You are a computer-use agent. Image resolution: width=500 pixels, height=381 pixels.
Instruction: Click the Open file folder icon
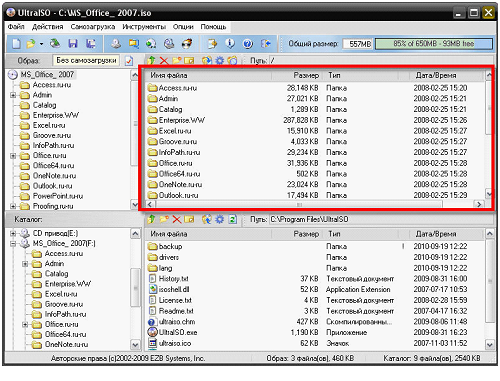pos(31,44)
